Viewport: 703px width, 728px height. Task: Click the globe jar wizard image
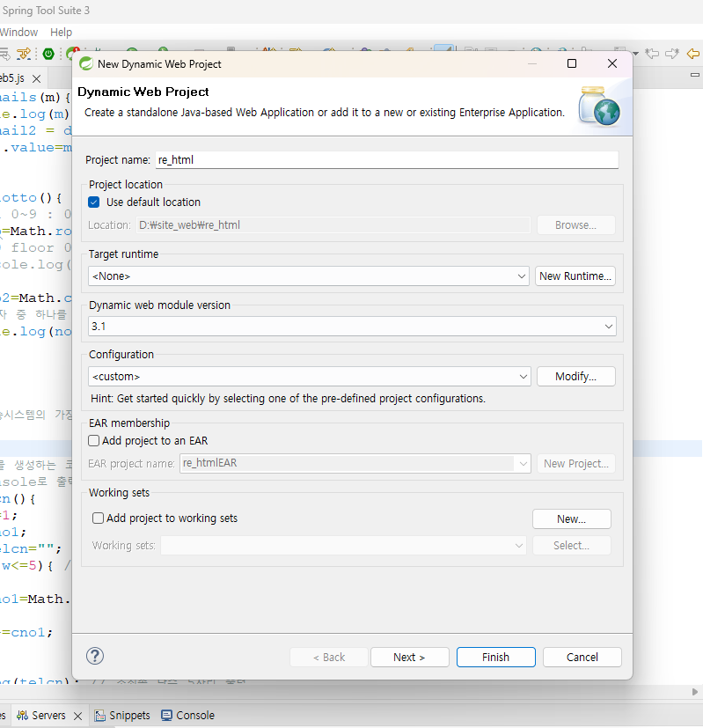click(599, 106)
